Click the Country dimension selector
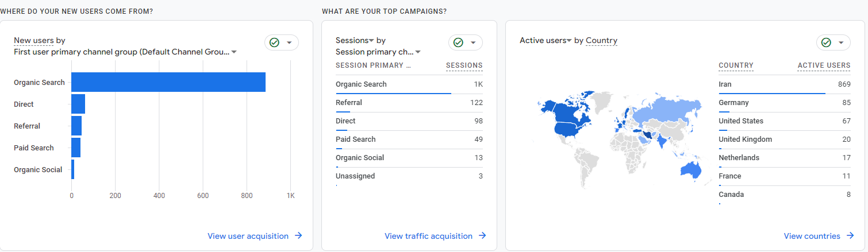 click(x=601, y=40)
